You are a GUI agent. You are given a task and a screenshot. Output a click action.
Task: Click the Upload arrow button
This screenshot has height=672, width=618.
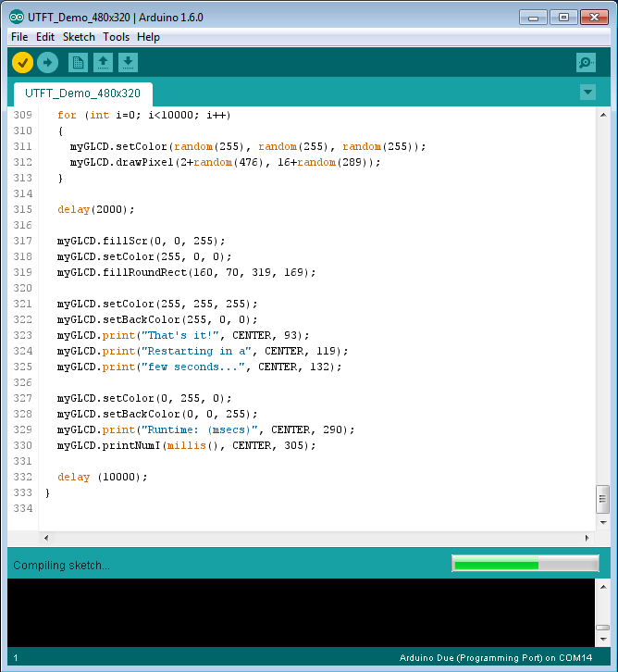click(47, 63)
